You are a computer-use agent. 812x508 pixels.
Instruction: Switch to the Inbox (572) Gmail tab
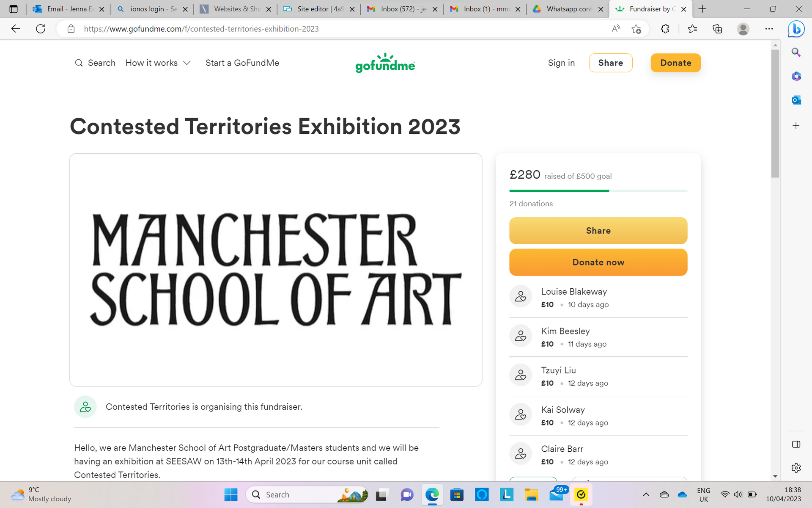pos(402,9)
